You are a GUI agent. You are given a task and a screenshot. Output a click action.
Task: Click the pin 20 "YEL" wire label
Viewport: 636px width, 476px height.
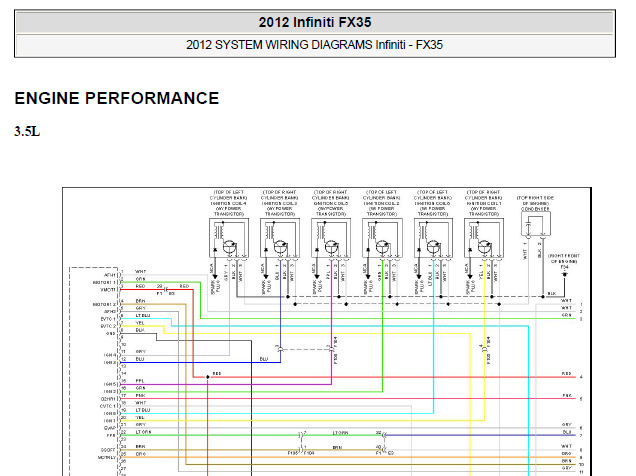point(140,417)
